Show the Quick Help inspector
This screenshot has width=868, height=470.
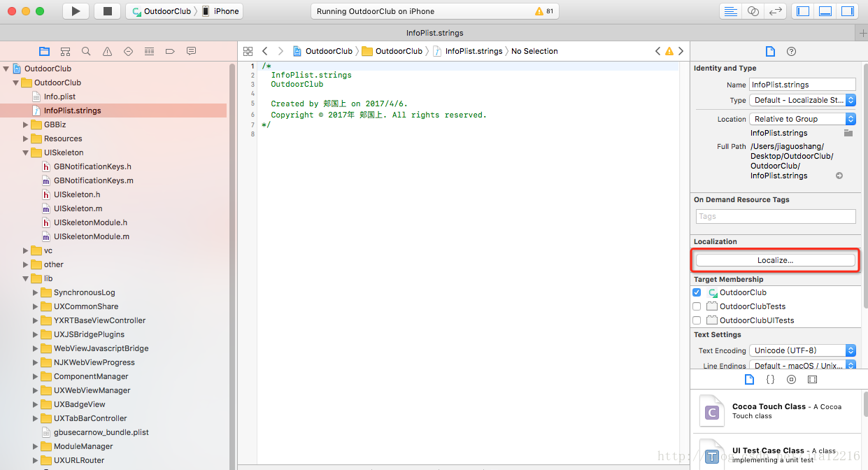[x=791, y=51]
